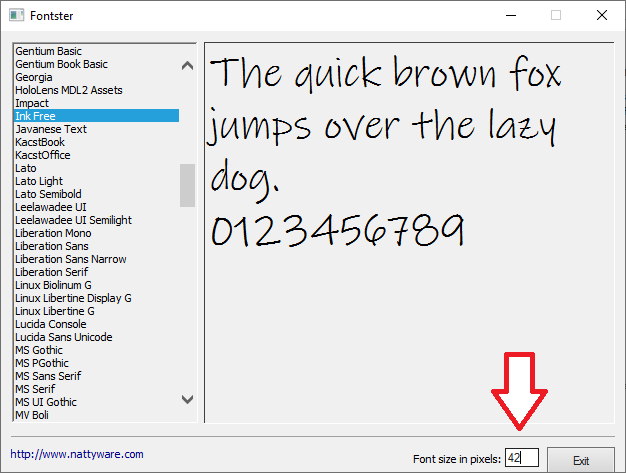This screenshot has height=473, width=626.
Task: Close the Fontster window
Action: click(602, 16)
